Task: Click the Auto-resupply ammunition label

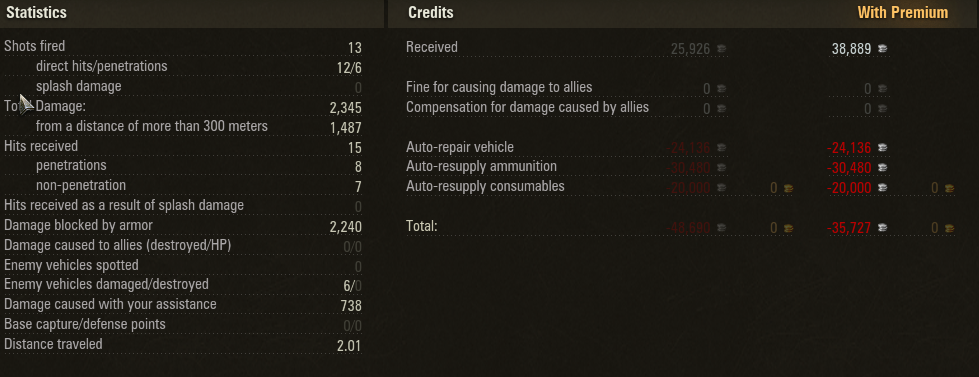Action: tap(481, 167)
